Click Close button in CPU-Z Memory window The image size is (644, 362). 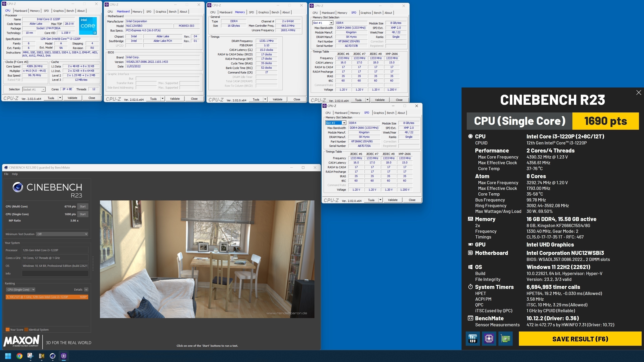tap(297, 99)
